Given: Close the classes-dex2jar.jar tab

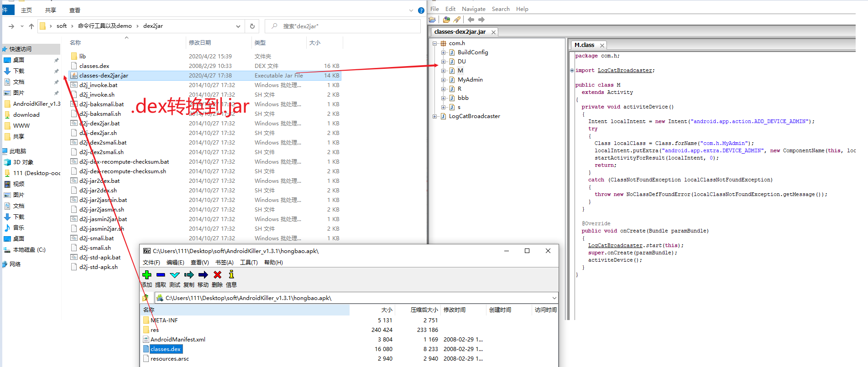Looking at the screenshot, I should pyautogui.click(x=493, y=32).
